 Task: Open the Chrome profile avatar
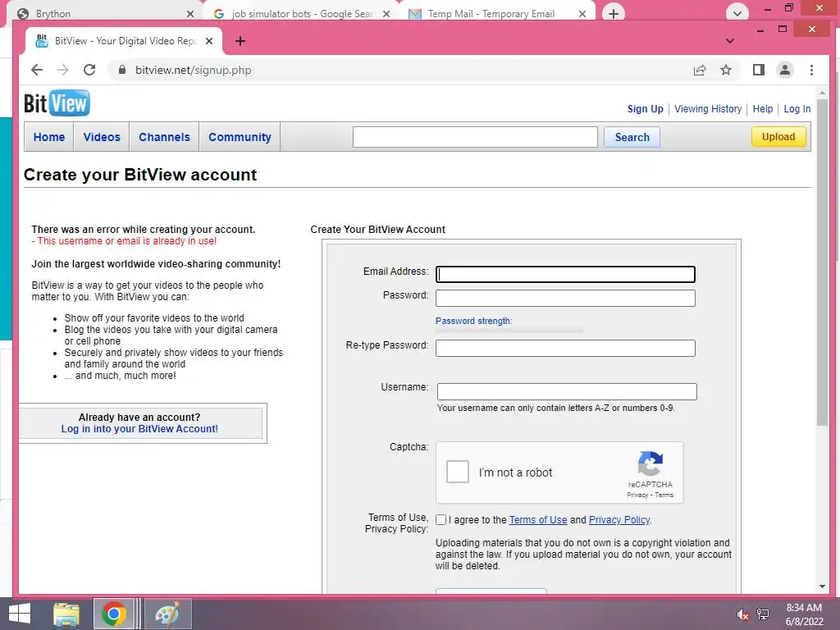point(785,70)
